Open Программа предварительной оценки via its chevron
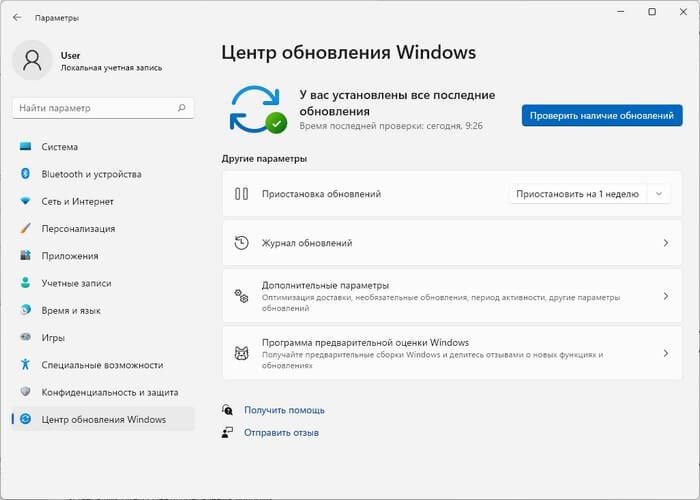The width and height of the screenshot is (700, 500). [x=666, y=354]
